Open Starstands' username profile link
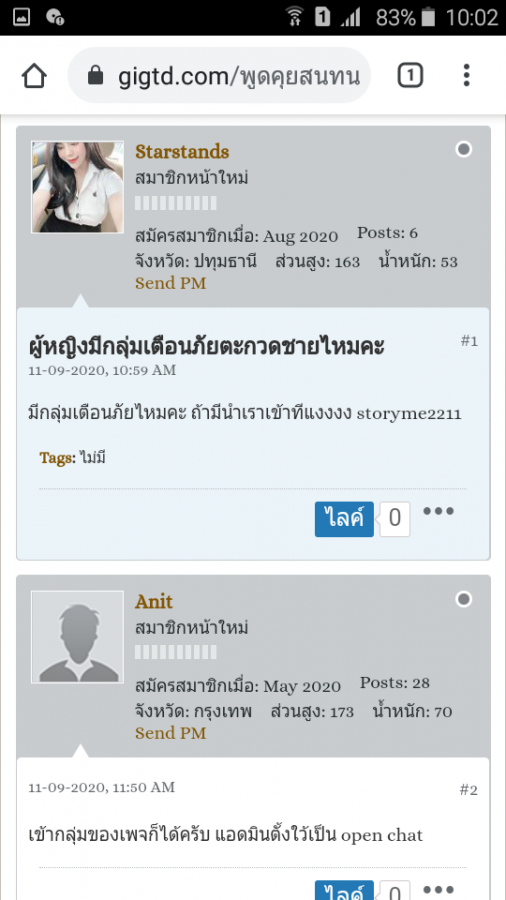The height and width of the screenshot is (900, 506). [182, 152]
